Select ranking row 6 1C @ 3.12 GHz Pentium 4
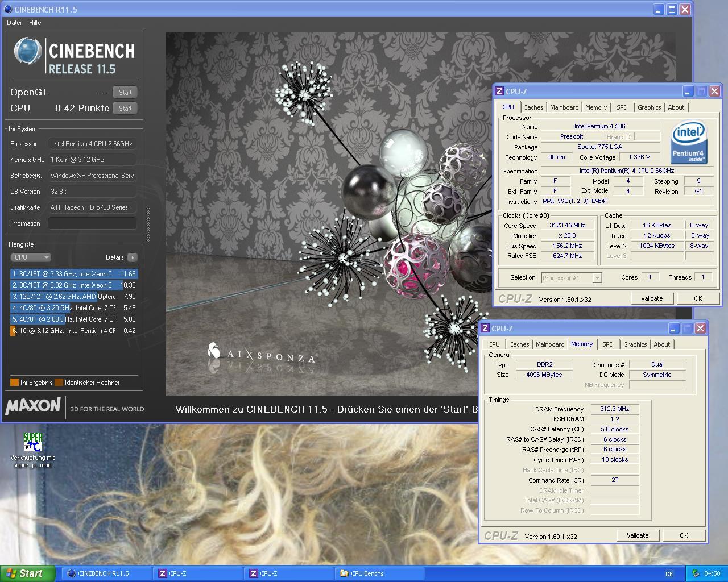This screenshot has width=728, height=582. pyautogui.click(x=74, y=331)
